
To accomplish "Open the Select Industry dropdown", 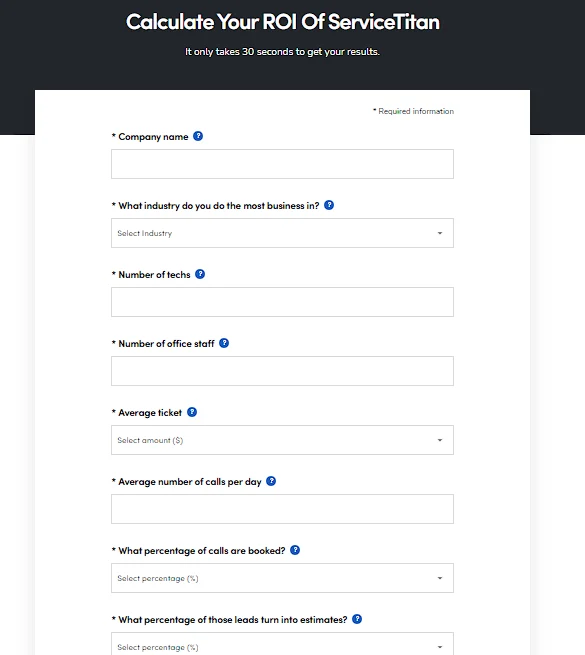I will point(282,233).
